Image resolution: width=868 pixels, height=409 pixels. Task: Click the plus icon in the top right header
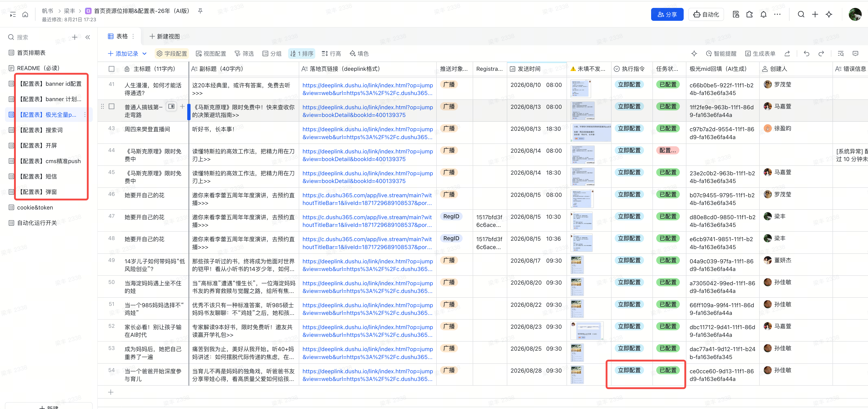click(x=815, y=14)
